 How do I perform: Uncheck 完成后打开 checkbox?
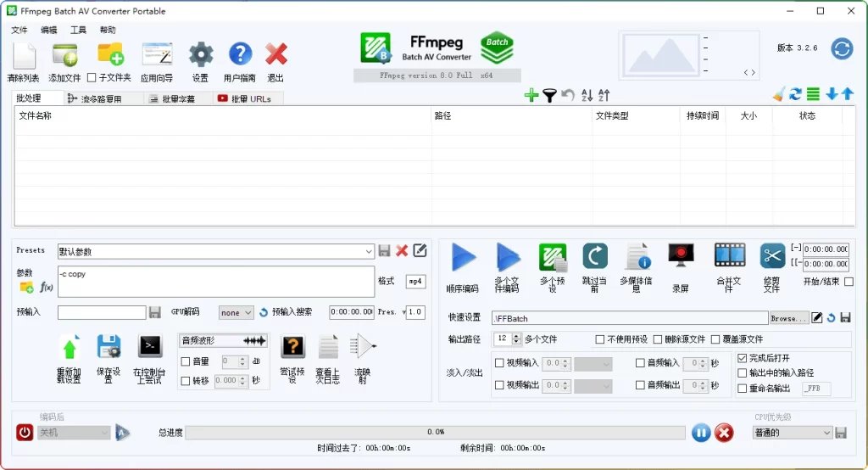(x=743, y=358)
